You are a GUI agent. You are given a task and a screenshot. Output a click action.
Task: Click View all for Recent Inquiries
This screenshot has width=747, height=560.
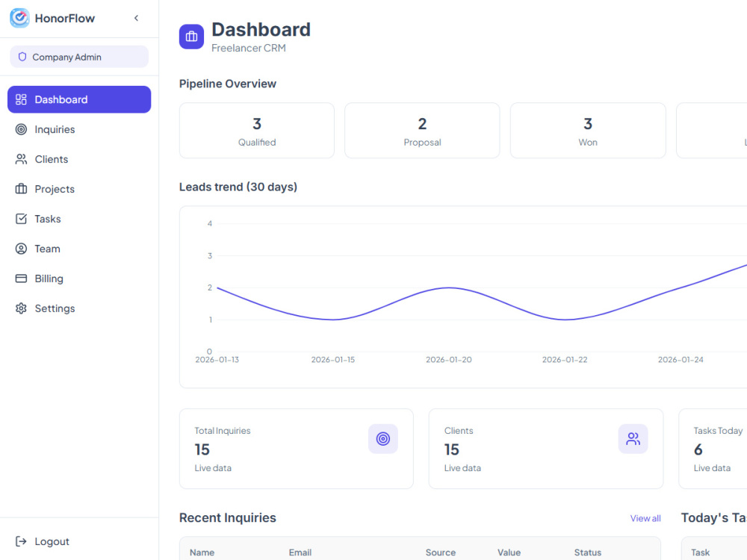pos(645,518)
